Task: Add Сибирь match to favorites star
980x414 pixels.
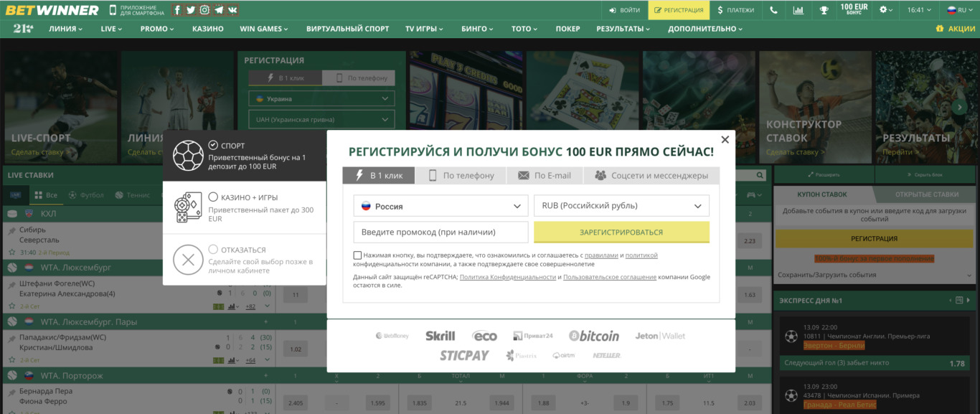Action: coord(11,253)
